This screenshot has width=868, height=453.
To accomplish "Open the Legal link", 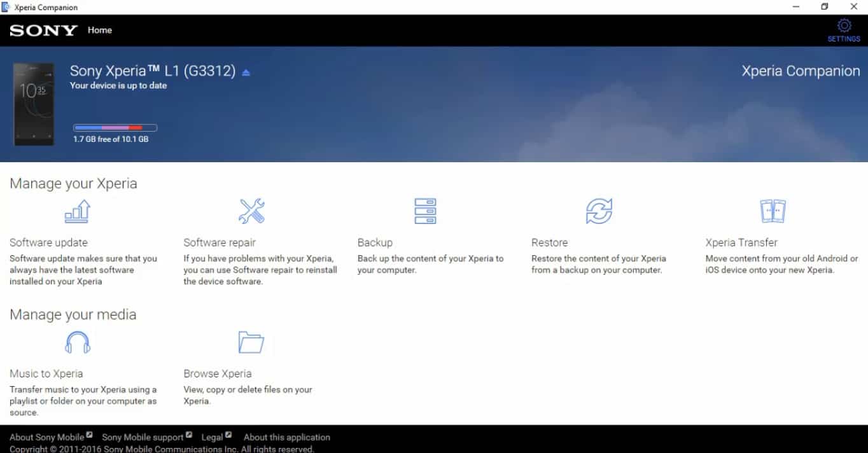I will [x=212, y=437].
